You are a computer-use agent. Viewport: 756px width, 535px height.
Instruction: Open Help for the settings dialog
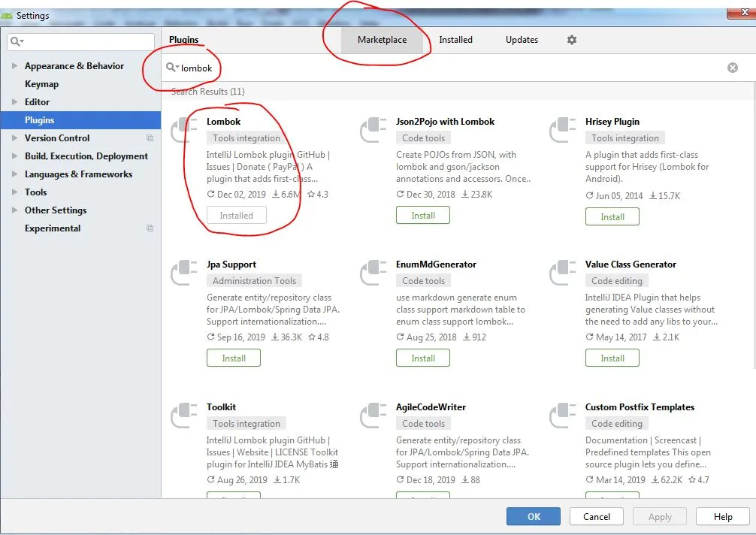click(723, 517)
